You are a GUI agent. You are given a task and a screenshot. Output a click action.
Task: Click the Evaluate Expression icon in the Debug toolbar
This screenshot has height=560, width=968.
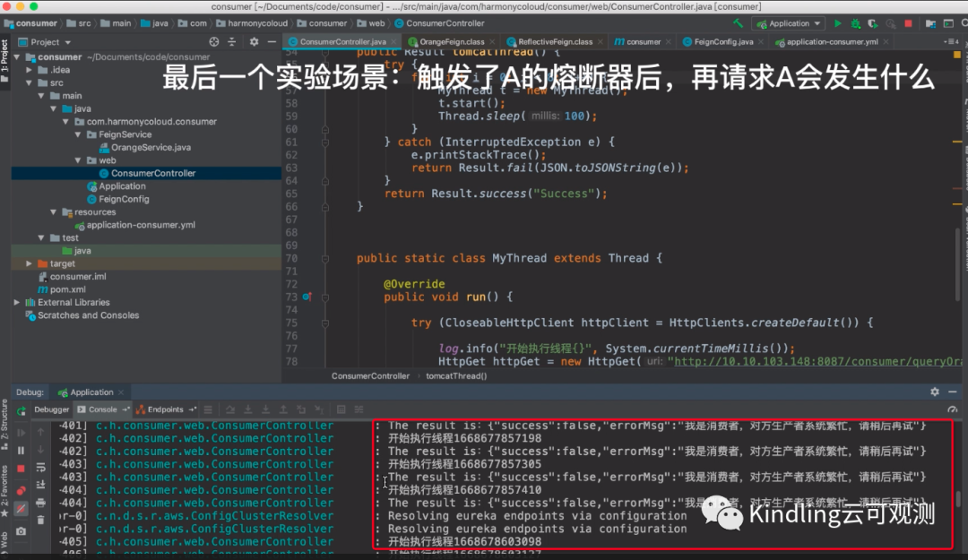(341, 409)
